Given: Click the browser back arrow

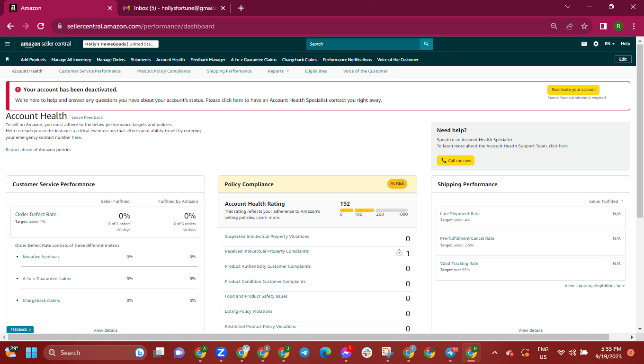Looking at the screenshot, I should point(10,26).
